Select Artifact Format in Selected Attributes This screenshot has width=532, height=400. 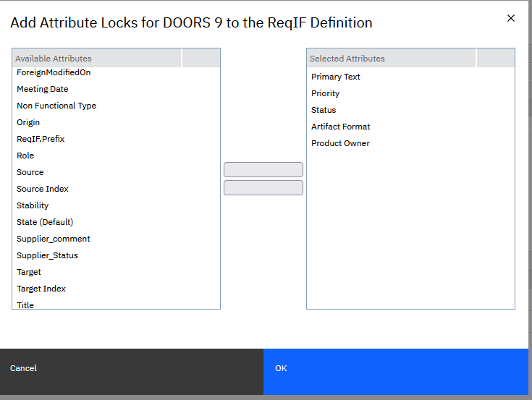coord(341,127)
